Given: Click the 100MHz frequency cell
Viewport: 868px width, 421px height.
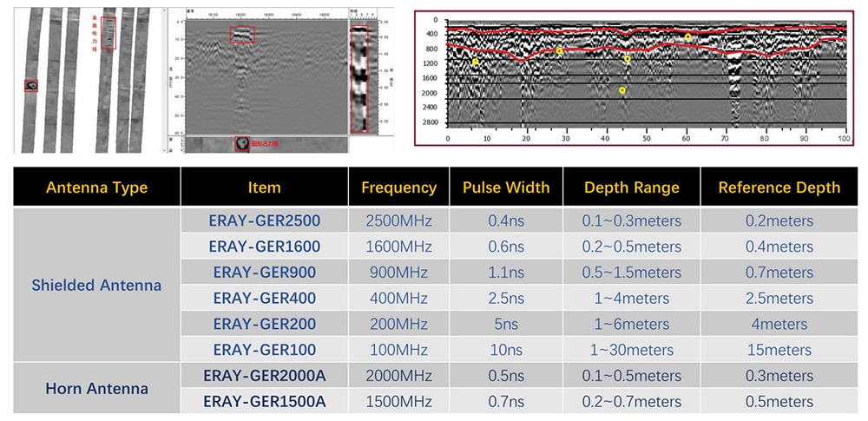Looking at the screenshot, I should click(x=398, y=350).
